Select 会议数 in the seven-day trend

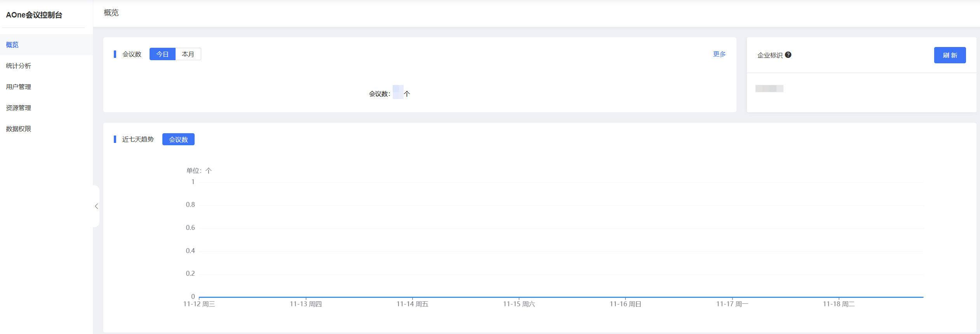178,139
